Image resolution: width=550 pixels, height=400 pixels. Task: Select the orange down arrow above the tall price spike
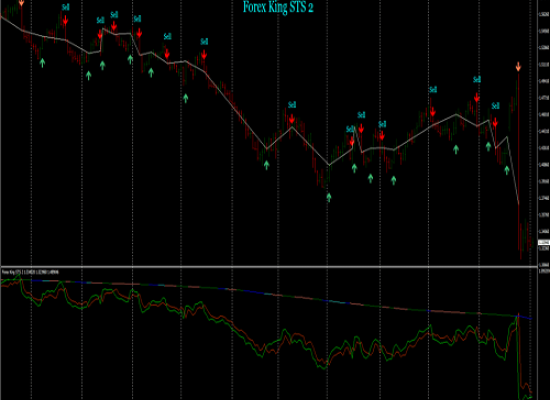click(518, 67)
